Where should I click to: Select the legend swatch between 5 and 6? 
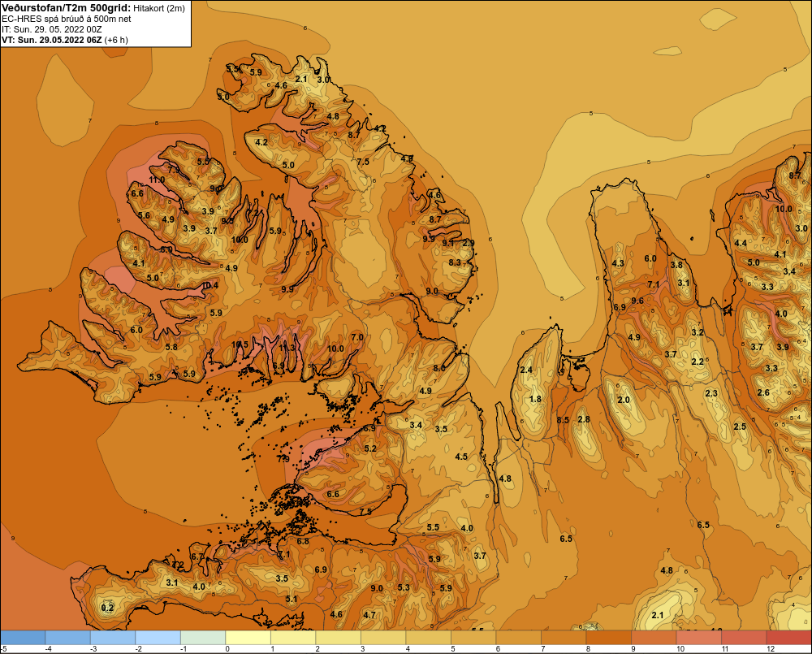(x=473, y=638)
